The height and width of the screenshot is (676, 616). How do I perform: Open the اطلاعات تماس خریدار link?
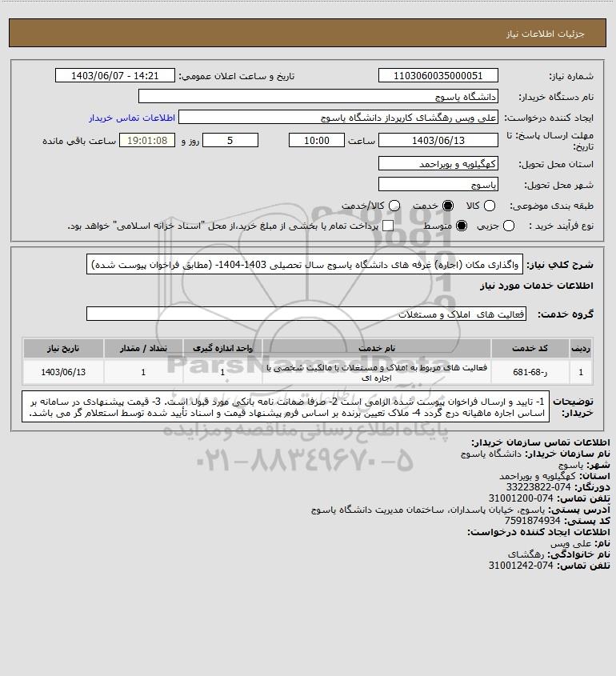(x=132, y=118)
